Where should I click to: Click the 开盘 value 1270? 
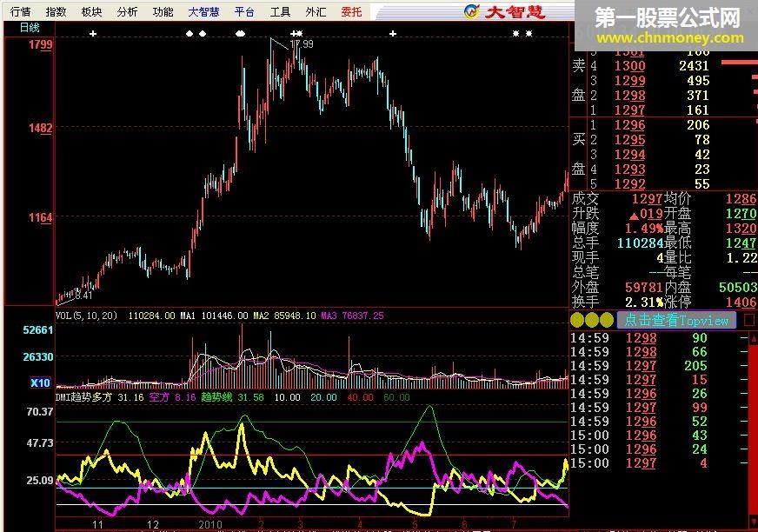pos(741,214)
